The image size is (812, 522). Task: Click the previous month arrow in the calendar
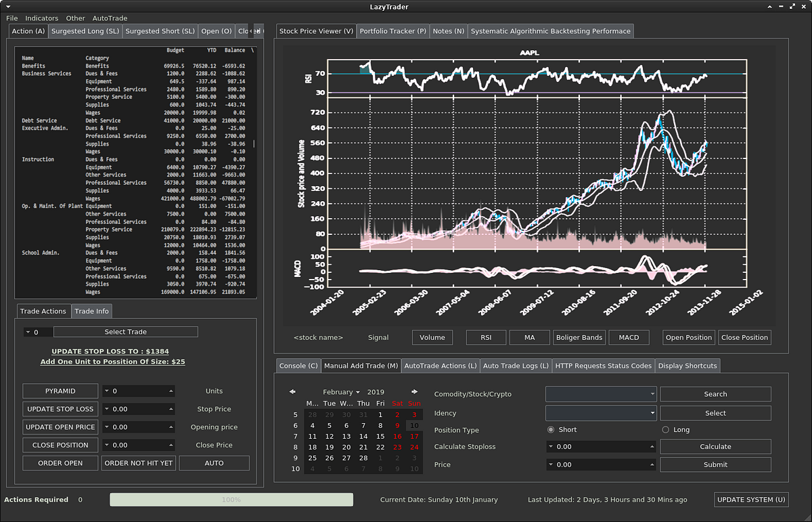point(292,391)
